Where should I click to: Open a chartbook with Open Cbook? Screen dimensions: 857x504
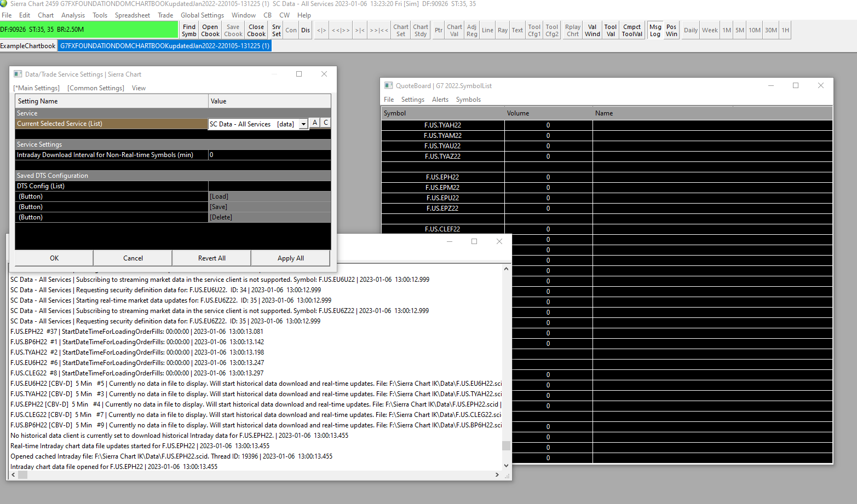coord(210,31)
